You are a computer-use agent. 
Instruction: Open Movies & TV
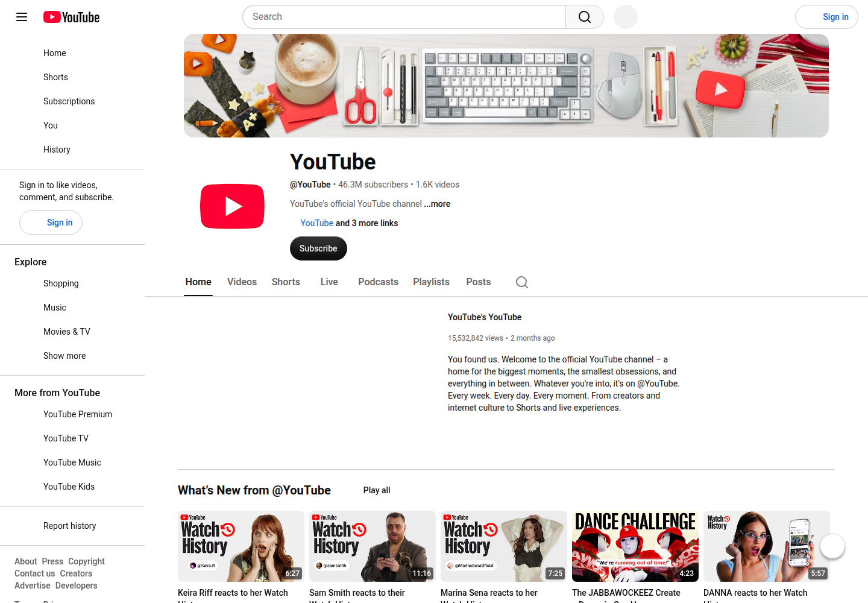(x=72, y=332)
